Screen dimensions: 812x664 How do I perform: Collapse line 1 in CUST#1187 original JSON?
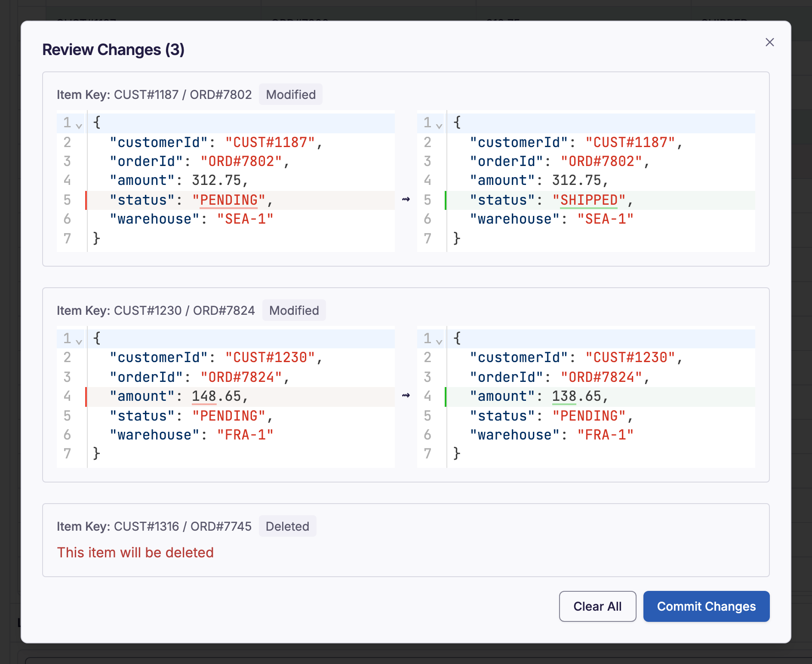[x=79, y=126]
